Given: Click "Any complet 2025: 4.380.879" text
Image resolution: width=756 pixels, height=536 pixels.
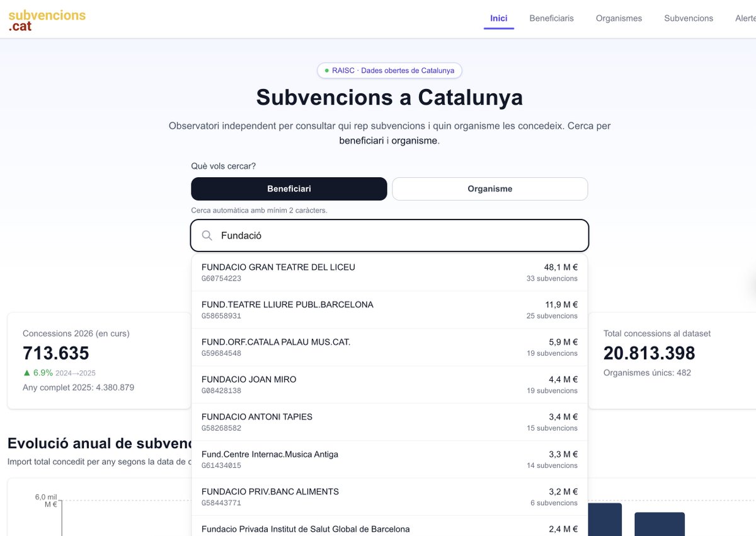Looking at the screenshot, I should pos(78,387).
